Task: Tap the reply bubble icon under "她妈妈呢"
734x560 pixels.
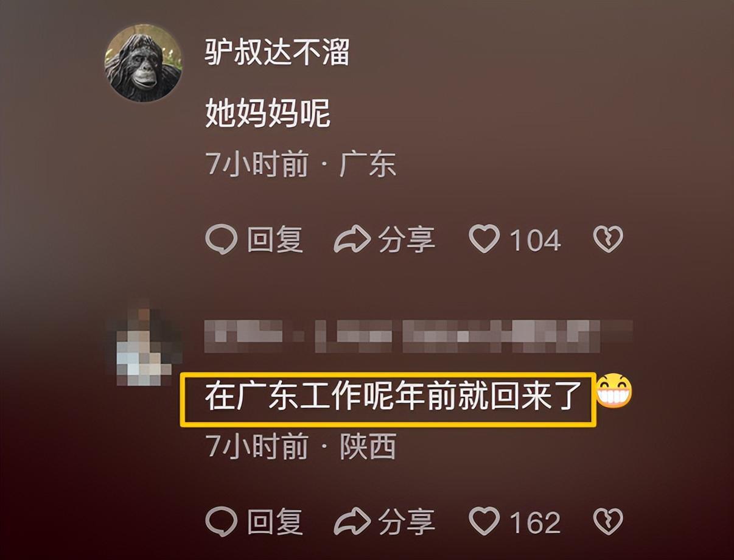Action: 221,239
